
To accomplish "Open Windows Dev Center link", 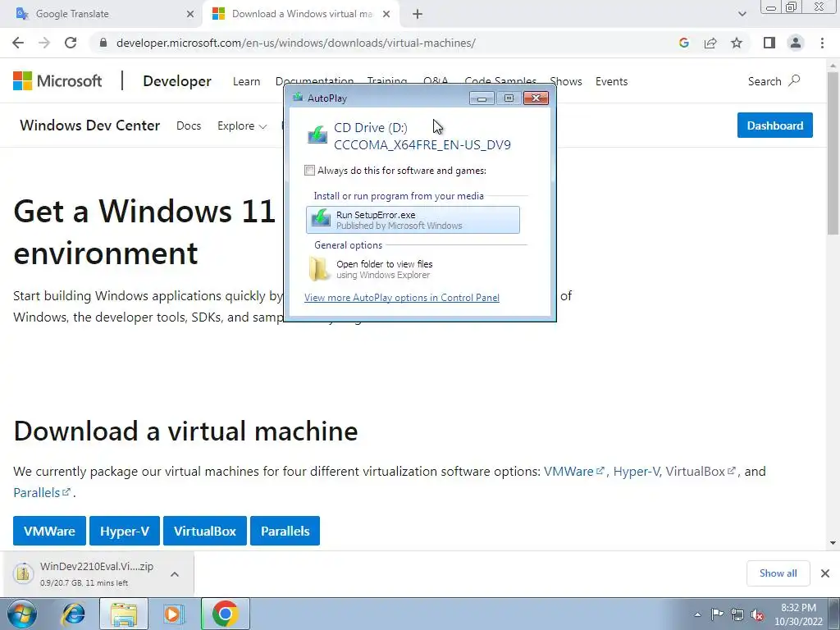I will (90, 126).
